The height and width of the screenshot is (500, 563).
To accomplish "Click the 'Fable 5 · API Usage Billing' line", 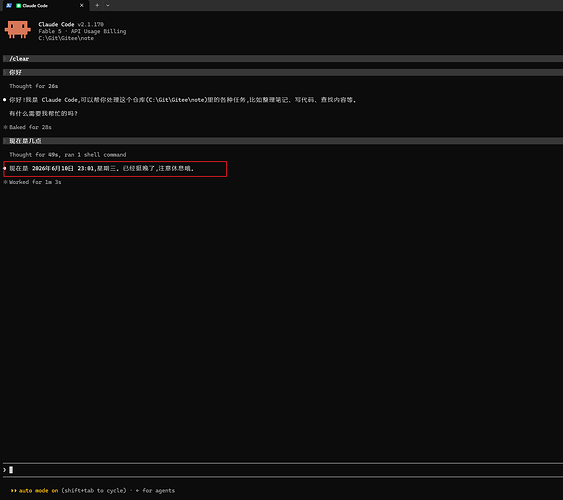I will 82,32.
